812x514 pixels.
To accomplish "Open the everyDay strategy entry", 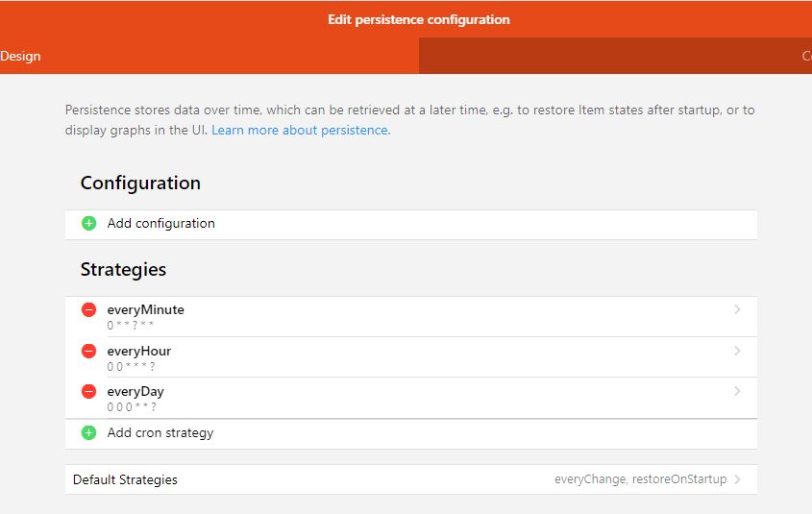I will 411,398.
